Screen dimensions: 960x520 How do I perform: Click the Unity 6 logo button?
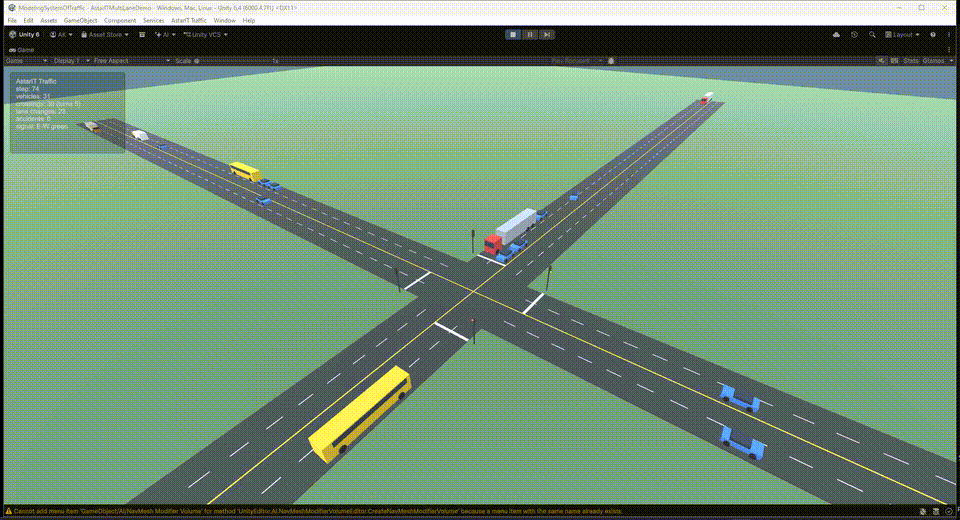(x=24, y=35)
